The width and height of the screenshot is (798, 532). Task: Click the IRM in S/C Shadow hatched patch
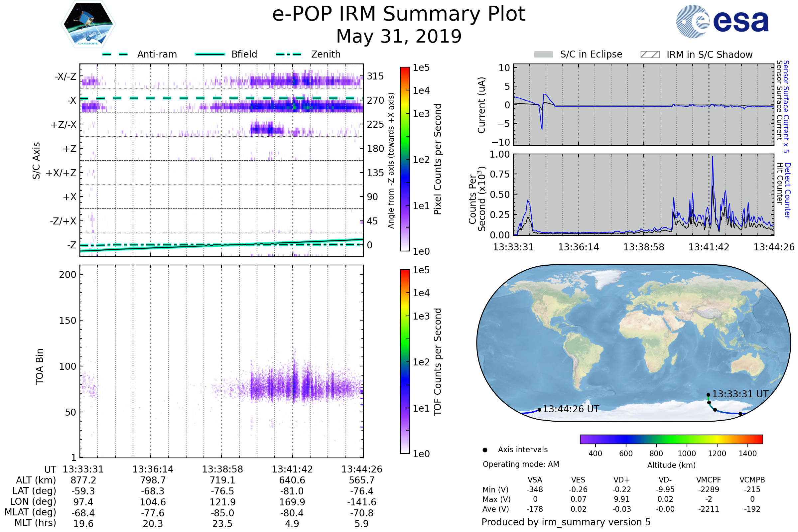coord(650,55)
